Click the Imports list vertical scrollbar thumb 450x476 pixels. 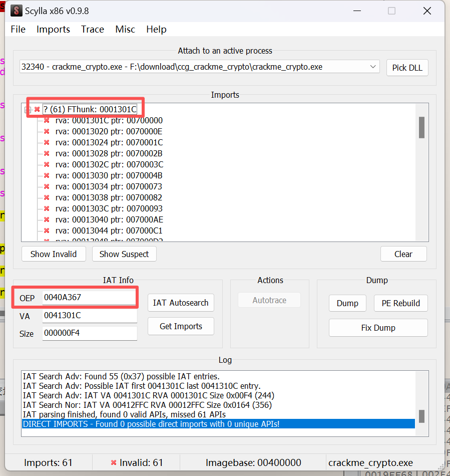click(421, 127)
